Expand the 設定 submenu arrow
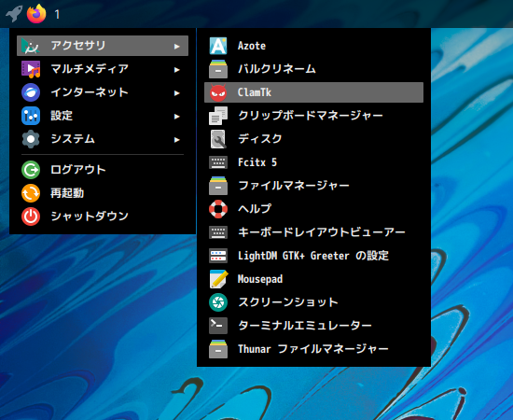 (x=176, y=117)
